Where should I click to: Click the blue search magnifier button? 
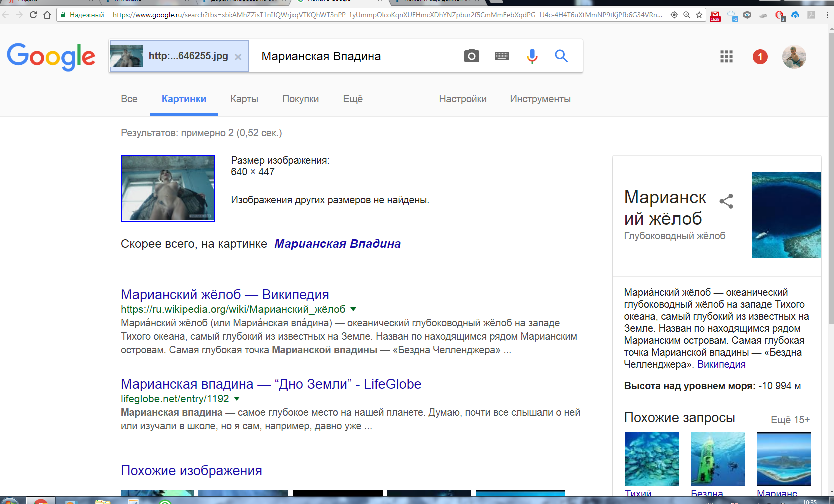[561, 56]
